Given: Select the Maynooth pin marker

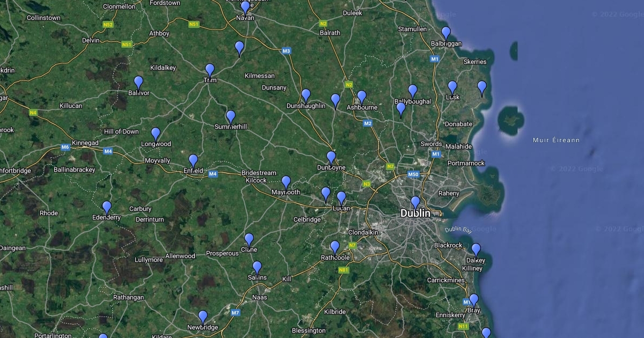Looking at the screenshot, I should pos(286,183).
